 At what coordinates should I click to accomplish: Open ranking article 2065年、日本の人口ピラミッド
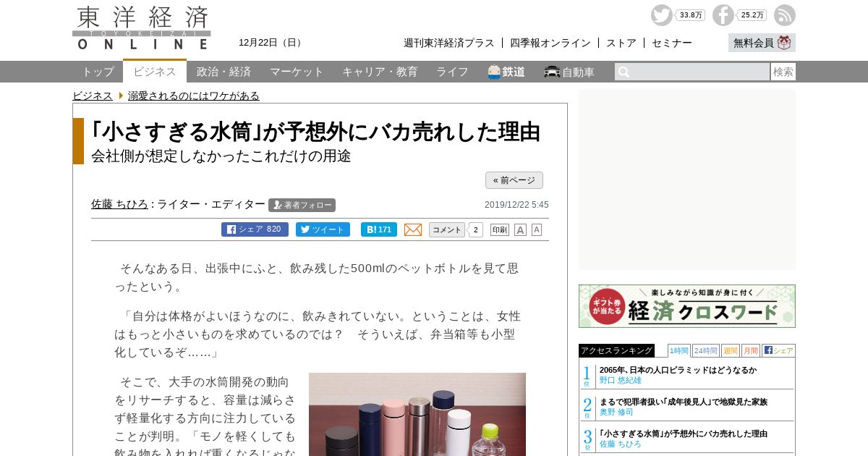[678, 370]
